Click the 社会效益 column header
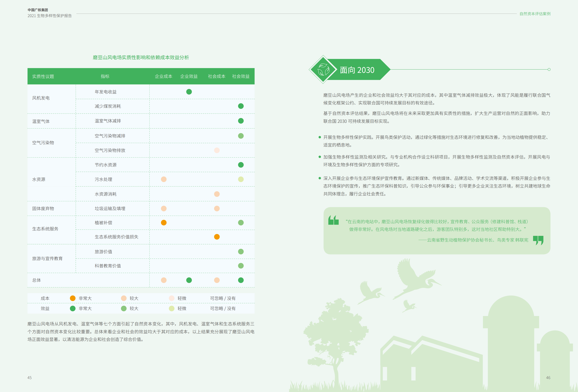The width and height of the screenshot is (578, 392). click(241, 76)
